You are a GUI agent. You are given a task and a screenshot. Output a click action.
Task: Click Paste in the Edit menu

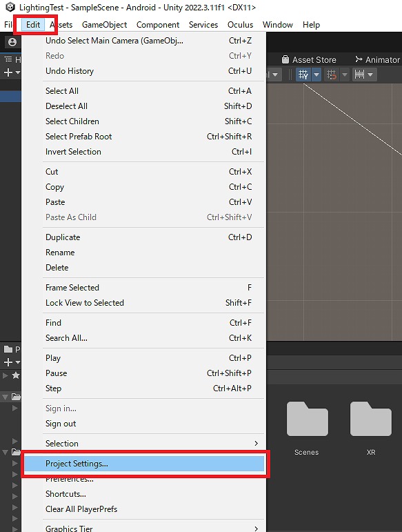click(x=144, y=202)
